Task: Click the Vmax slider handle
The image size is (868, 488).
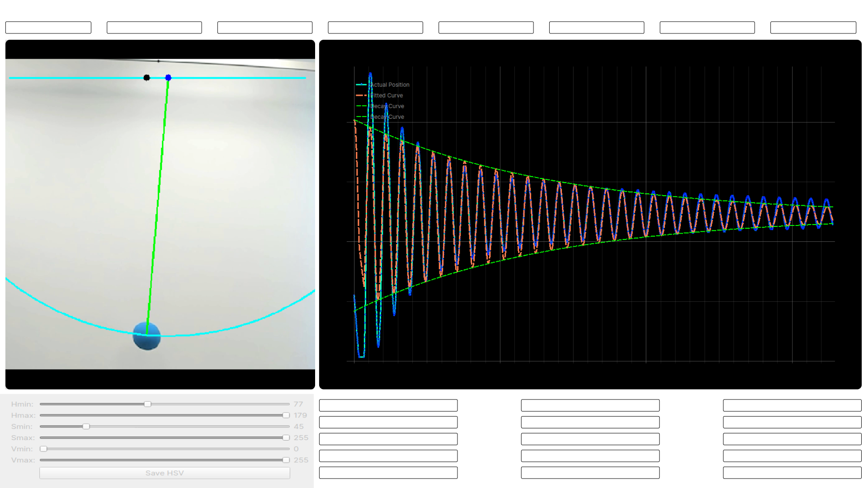Action: click(286, 460)
